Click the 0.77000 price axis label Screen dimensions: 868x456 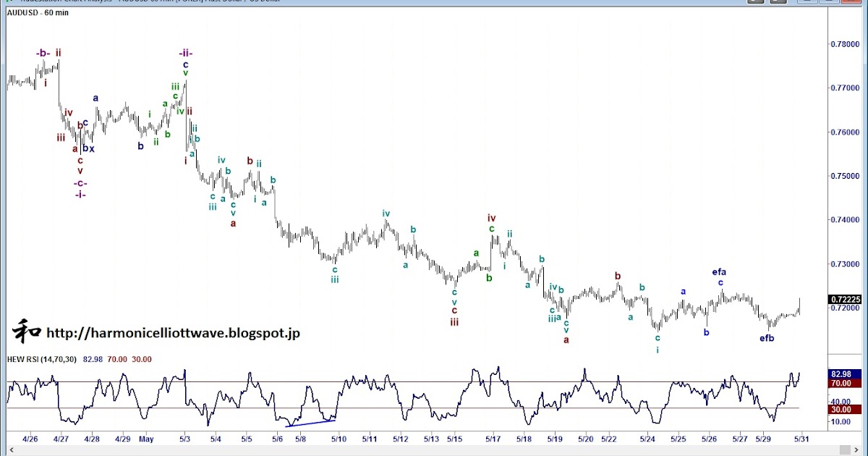(843, 88)
